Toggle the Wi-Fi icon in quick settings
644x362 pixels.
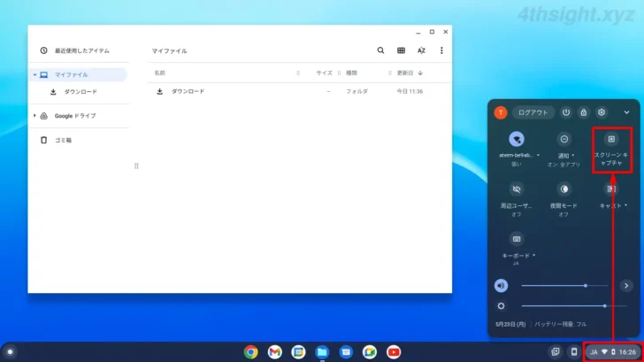[x=517, y=139]
